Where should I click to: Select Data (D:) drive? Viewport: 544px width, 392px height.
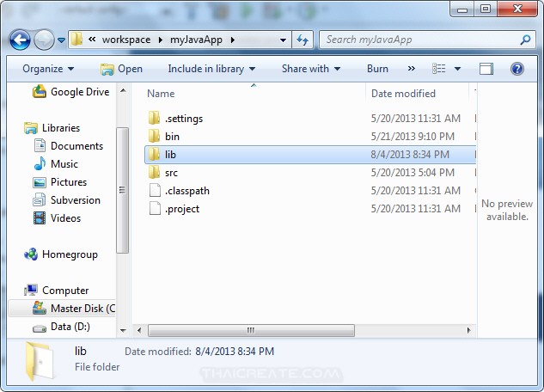pos(61,327)
